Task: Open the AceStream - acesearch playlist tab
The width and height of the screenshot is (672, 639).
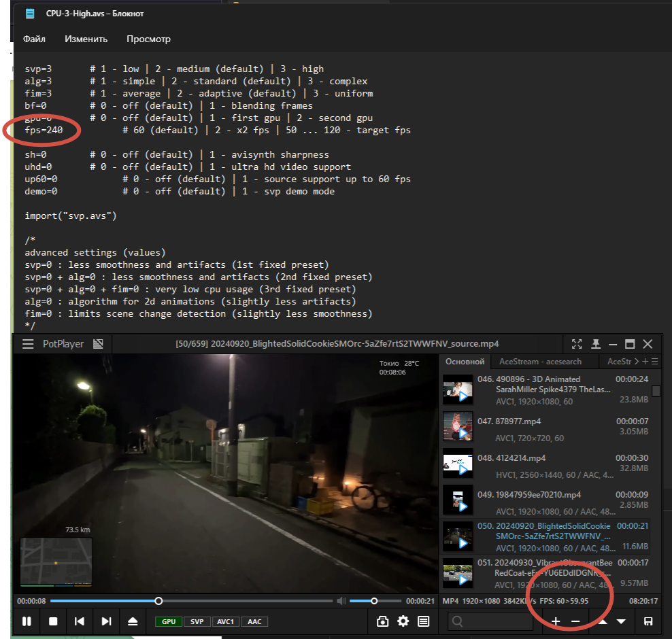Action: [540, 362]
